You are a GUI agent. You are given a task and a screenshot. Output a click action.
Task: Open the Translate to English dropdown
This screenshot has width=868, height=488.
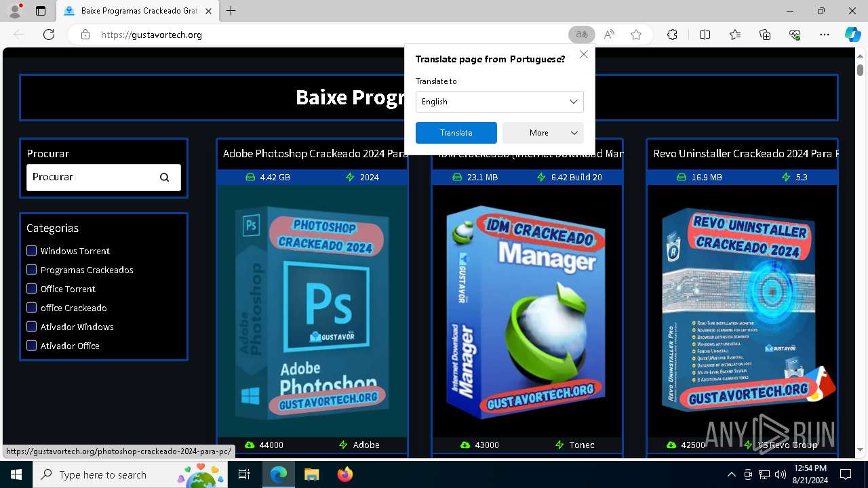click(x=500, y=102)
